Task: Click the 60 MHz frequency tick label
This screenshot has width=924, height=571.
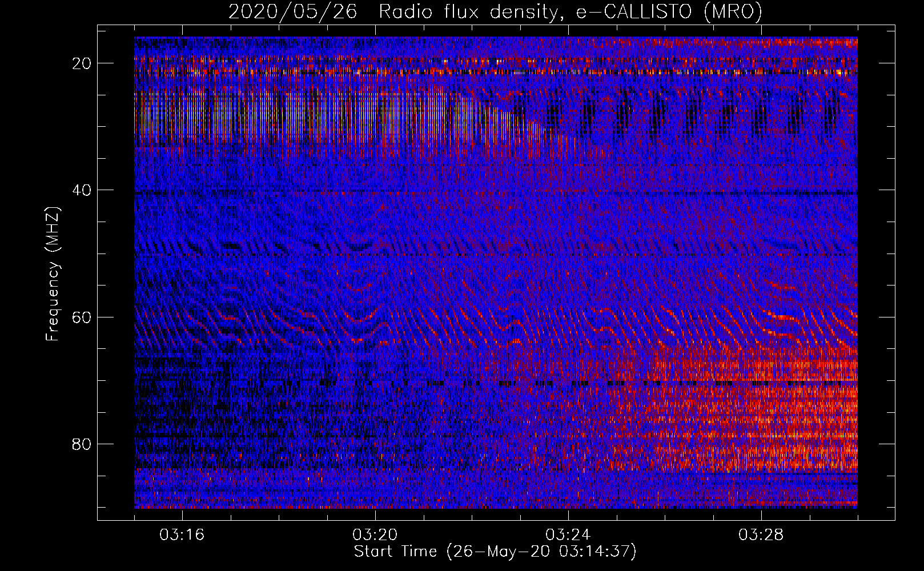Action: 82,317
